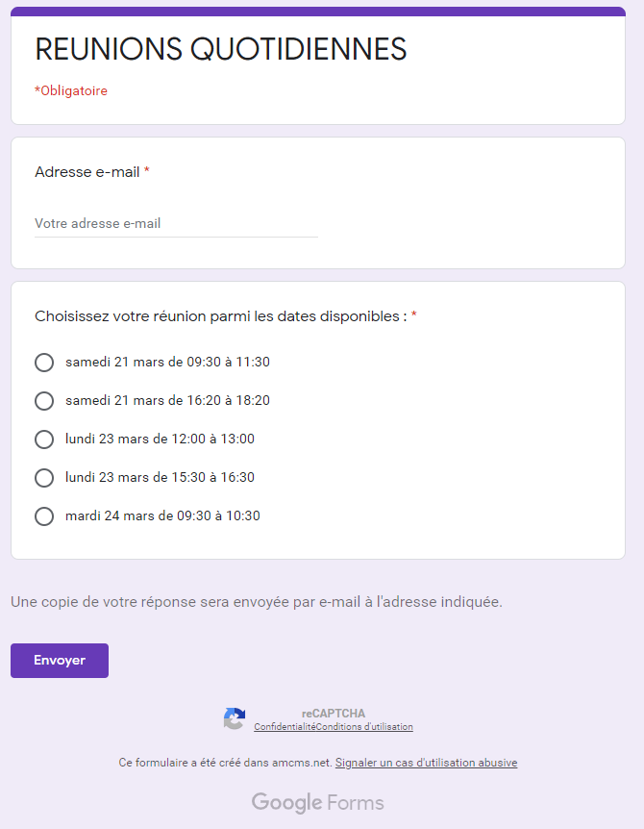
Task: Click the copie de votre réponse notice
Action: (x=257, y=602)
